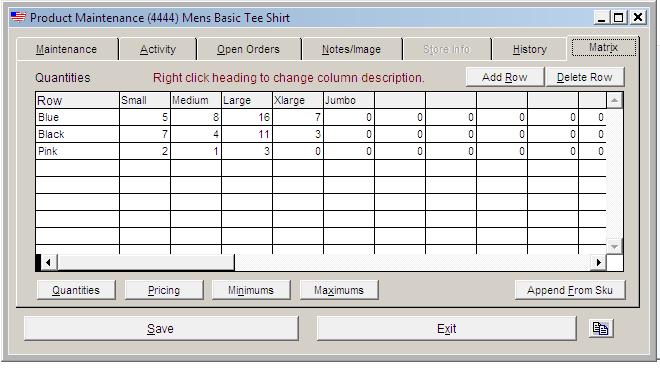Click Blue Small quantity cell 5
This screenshot has width=660, height=375.
click(145, 117)
